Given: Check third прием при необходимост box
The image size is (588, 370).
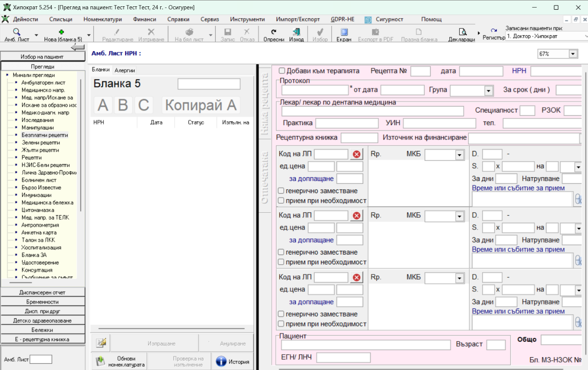Looking at the screenshot, I should coord(281,324).
